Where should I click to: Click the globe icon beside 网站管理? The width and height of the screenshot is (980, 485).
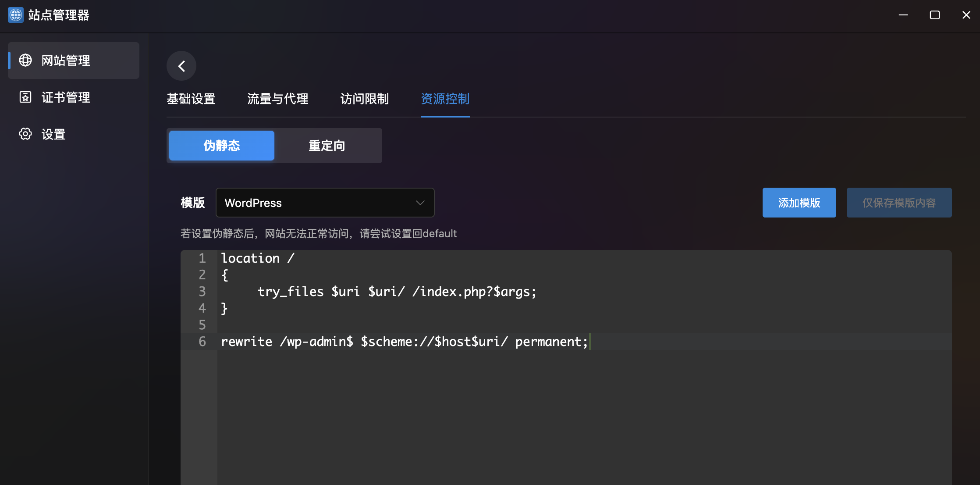tap(25, 60)
